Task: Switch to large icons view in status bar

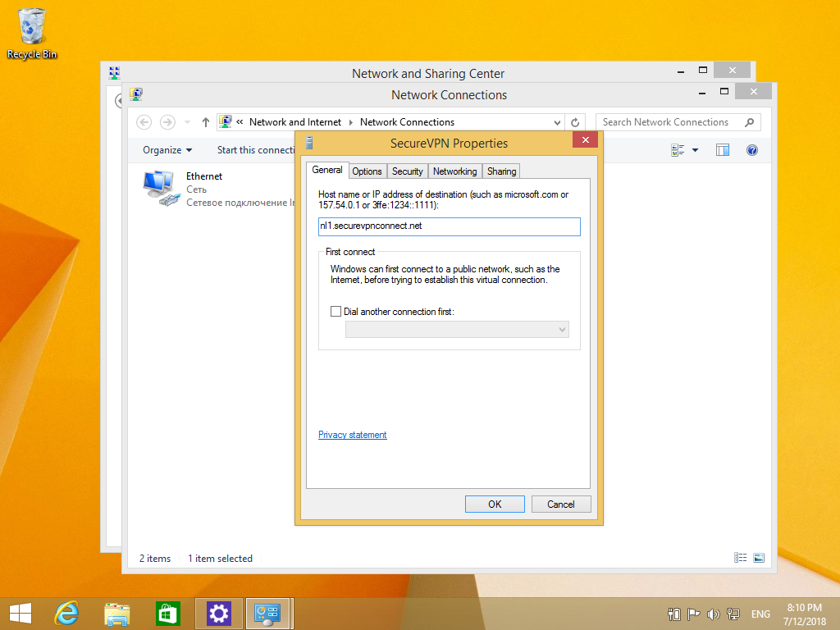Action: [759, 558]
